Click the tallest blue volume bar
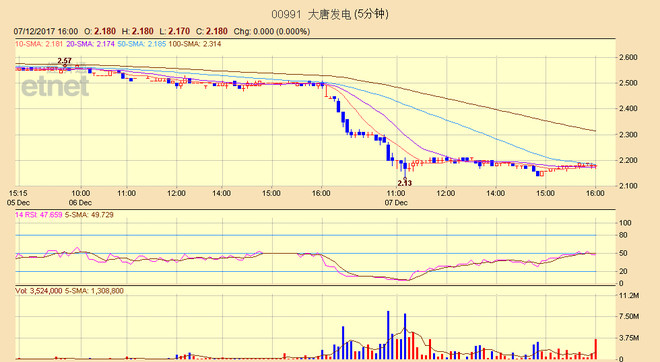This screenshot has width=660, height=362. pos(388,335)
